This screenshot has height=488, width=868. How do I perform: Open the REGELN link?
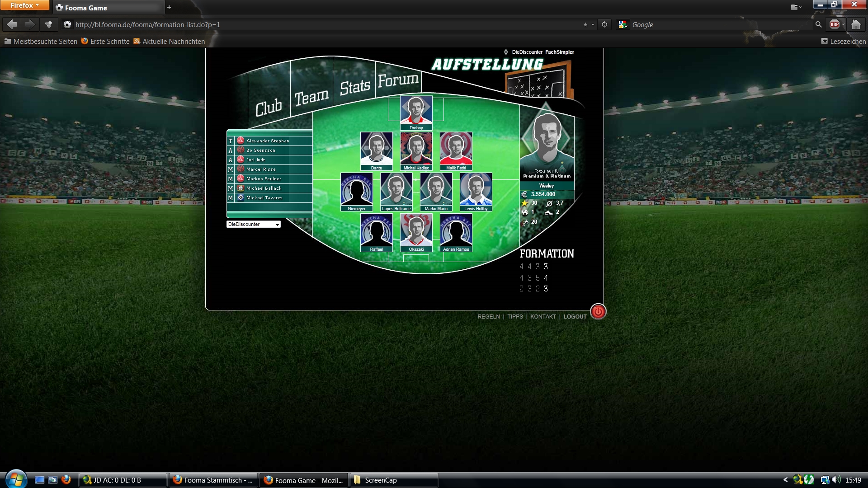[488, 316]
